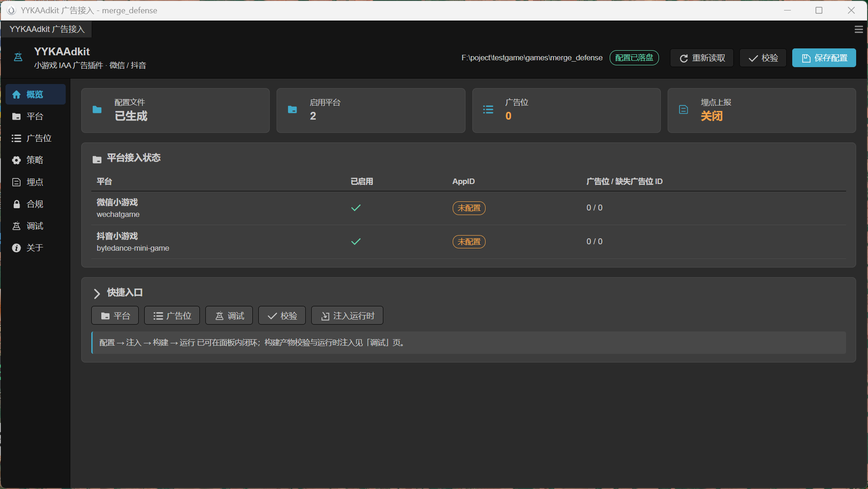Image resolution: width=868 pixels, height=489 pixels.
Task: Click the 0 / 0 ad slot count for 抖音小游戏
Action: point(595,242)
